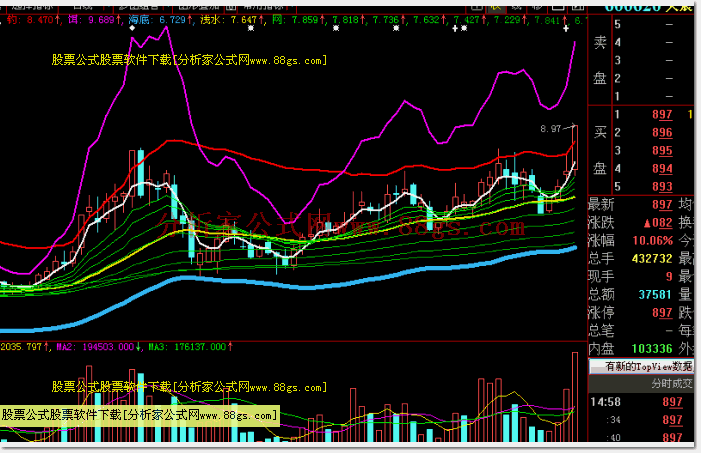The image size is (701, 453).
Task: Select the 海底: 6.729 indicator value
Action: tap(160, 20)
